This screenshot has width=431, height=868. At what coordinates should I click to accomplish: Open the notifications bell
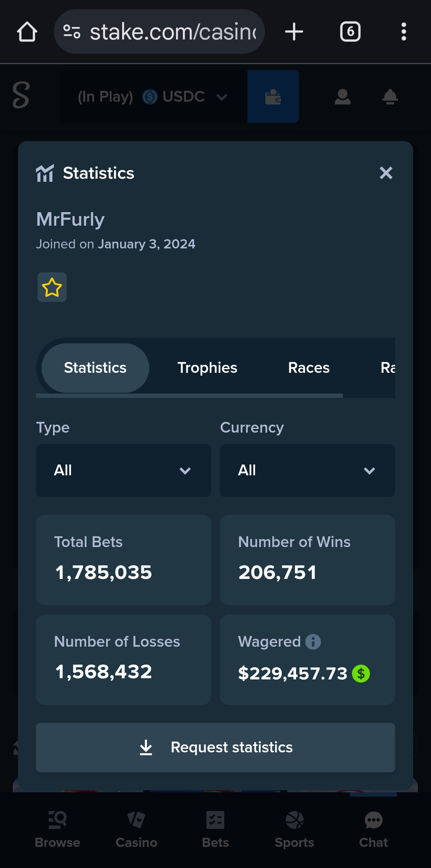[390, 96]
